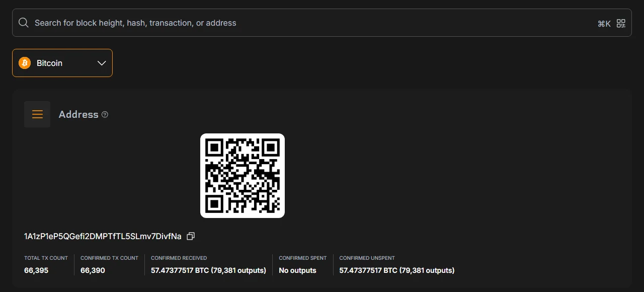Open the Bitcoin network dropdown
This screenshot has height=292, width=644.
click(x=62, y=63)
